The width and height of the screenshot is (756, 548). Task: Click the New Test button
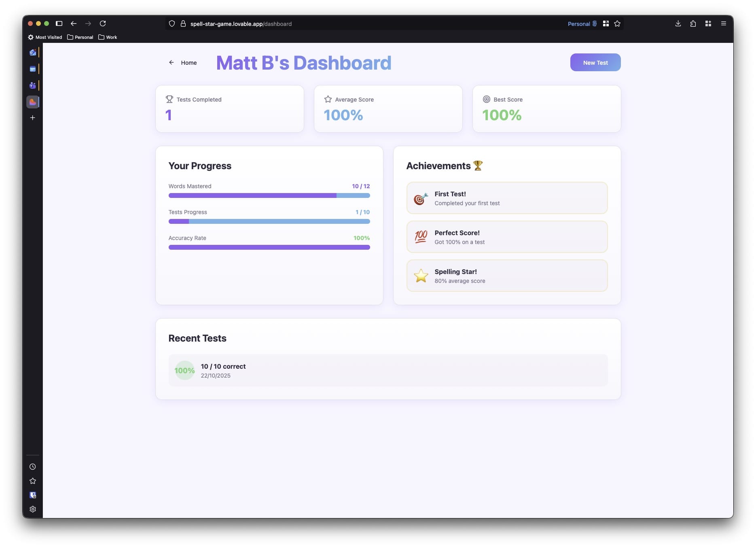click(x=595, y=62)
